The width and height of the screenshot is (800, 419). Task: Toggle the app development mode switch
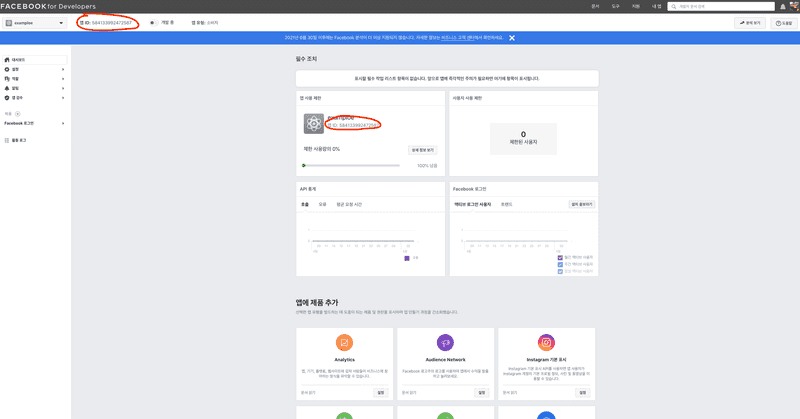coord(153,22)
